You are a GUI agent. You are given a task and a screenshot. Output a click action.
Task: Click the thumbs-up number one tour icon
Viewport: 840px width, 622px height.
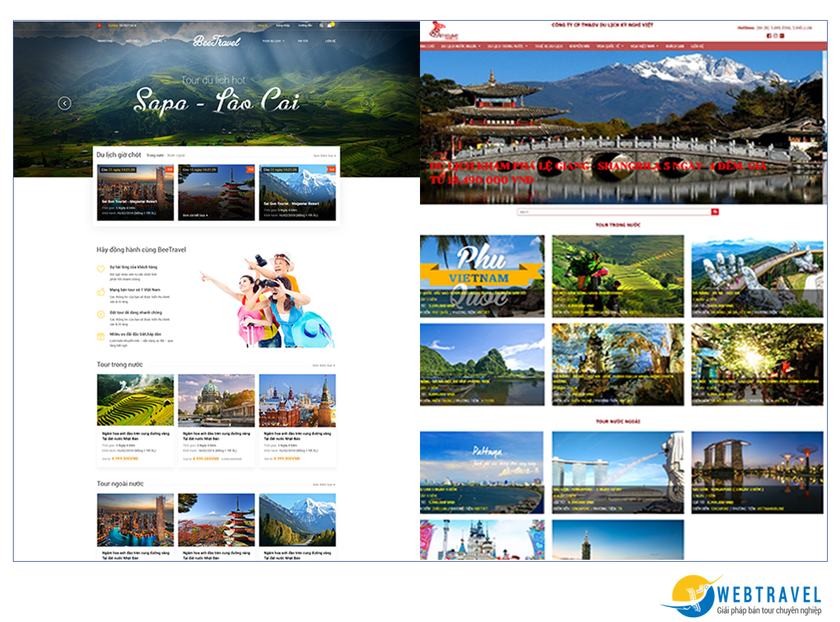(x=100, y=292)
